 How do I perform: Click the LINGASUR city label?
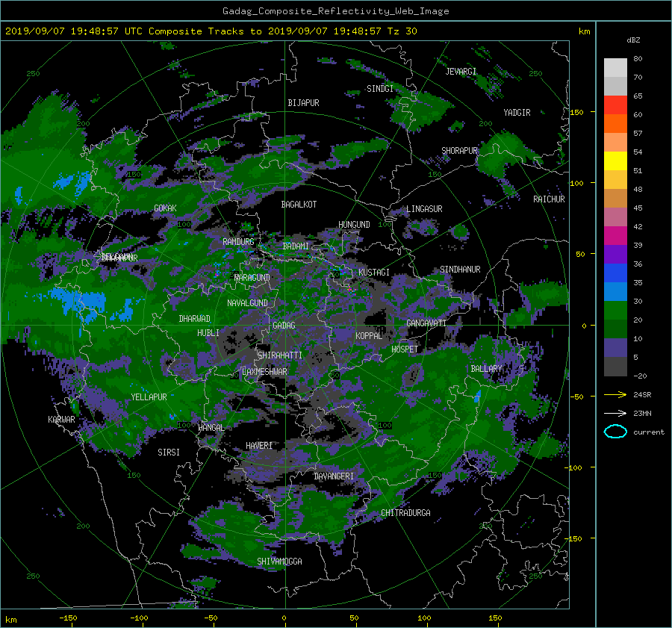tap(424, 209)
